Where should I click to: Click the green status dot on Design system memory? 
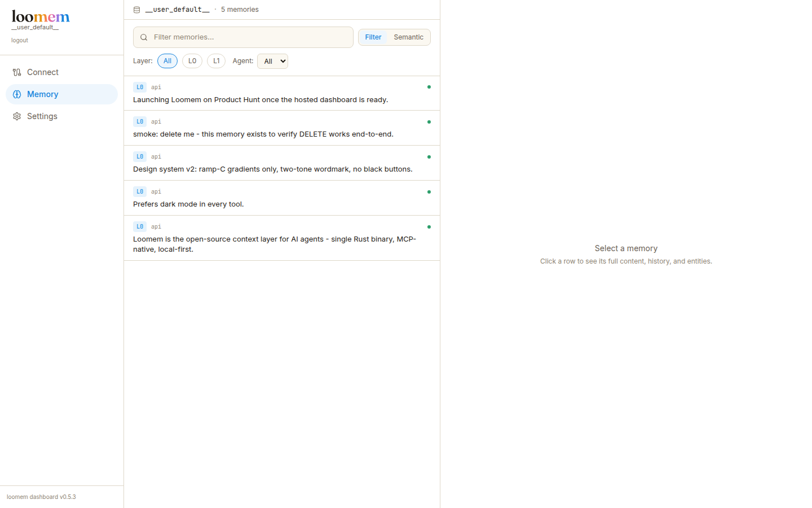[429, 157]
